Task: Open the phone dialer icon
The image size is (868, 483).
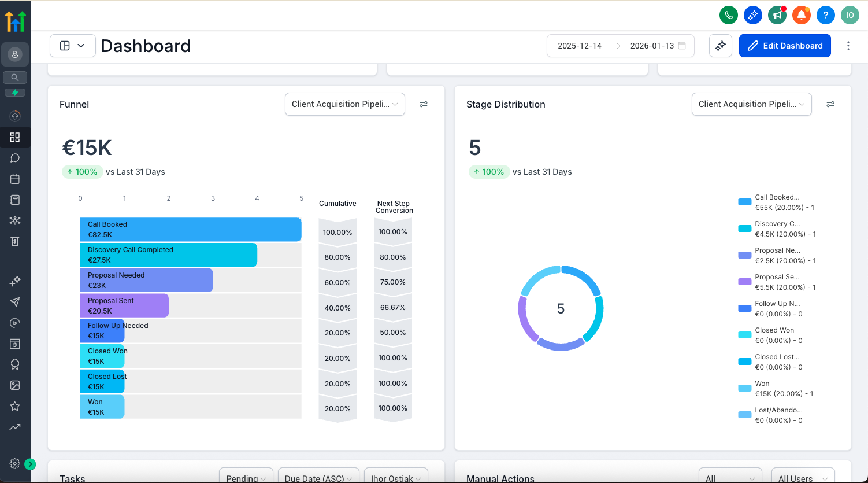Action: [x=729, y=15]
